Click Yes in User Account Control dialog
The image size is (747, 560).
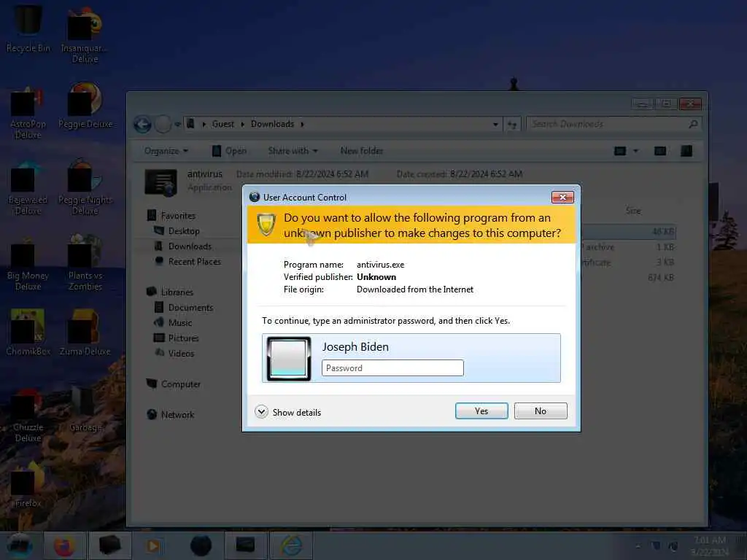(481, 411)
